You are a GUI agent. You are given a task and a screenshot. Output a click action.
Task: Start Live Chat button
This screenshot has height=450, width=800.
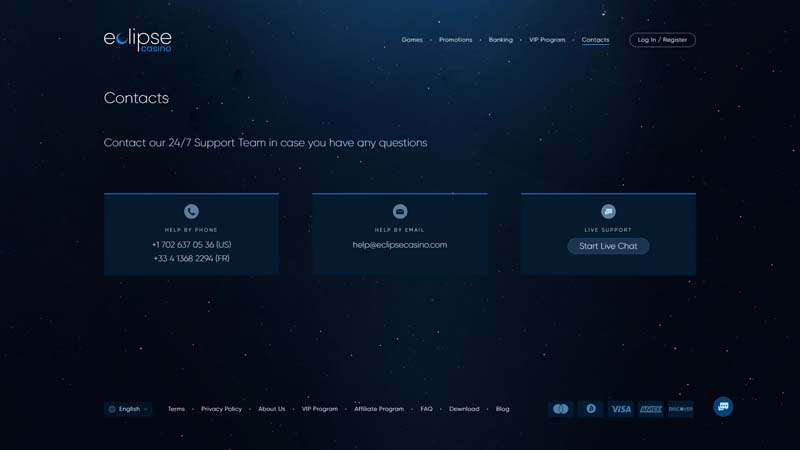point(608,246)
